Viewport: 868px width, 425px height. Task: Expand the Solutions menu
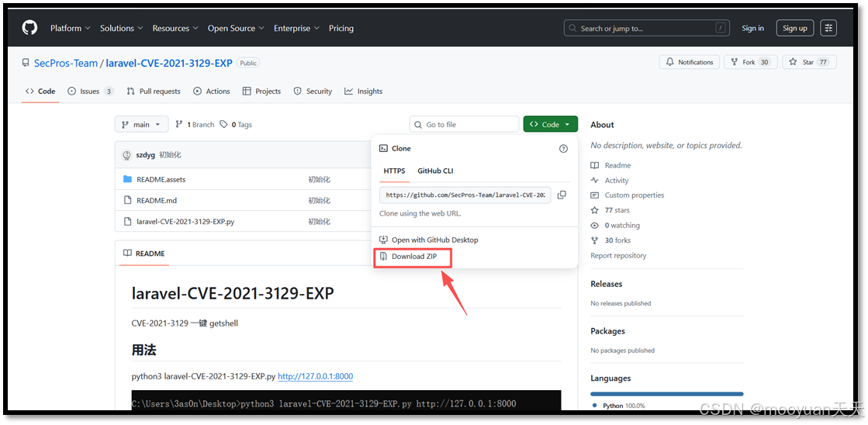click(121, 28)
